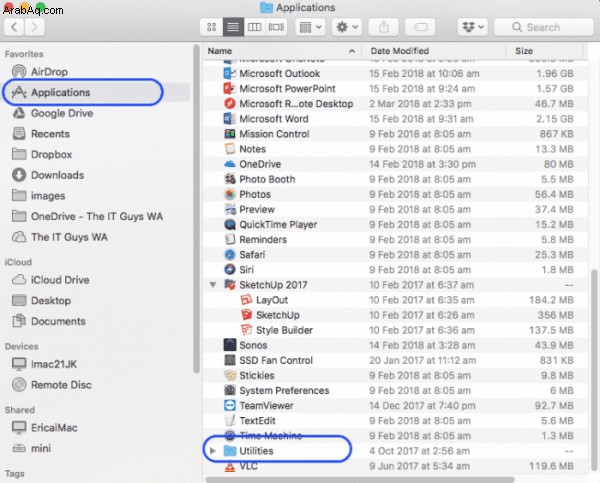The height and width of the screenshot is (483, 600).
Task: Sort by the Name column header
Action: point(282,51)
